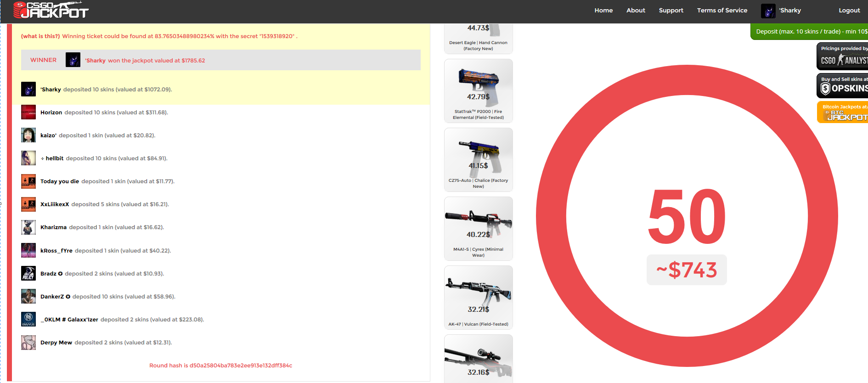
Task: Click the kaizo' avatar
Action: point(28,135)
